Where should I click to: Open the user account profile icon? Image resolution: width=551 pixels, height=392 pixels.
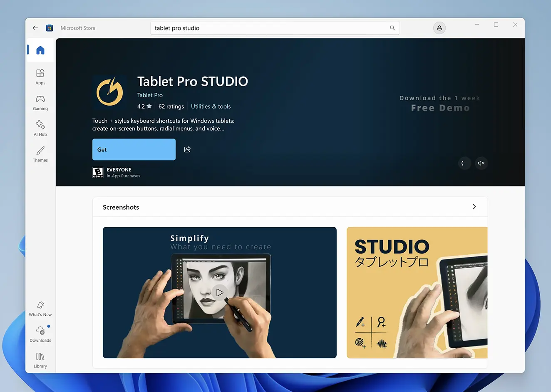coord(439,28)
